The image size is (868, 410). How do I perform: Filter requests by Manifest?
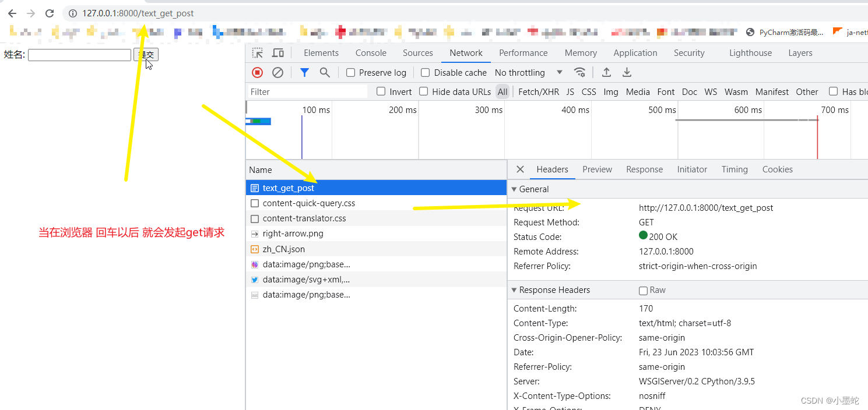772,91
